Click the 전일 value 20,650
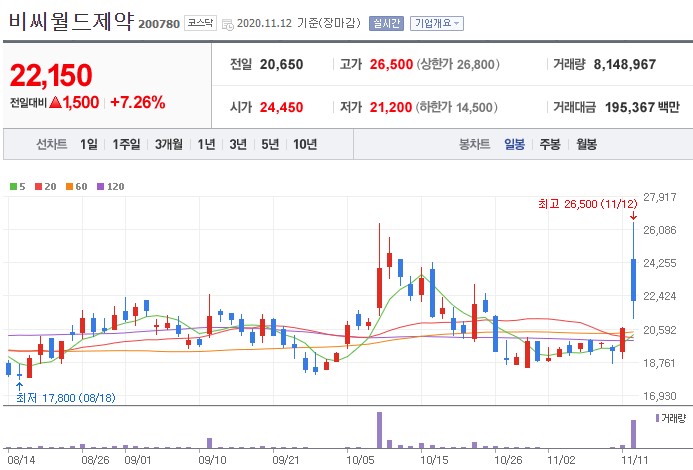Image resolution: width=693 pixels, height=470 pixels. pyautogui.click(x=282, y=65)
